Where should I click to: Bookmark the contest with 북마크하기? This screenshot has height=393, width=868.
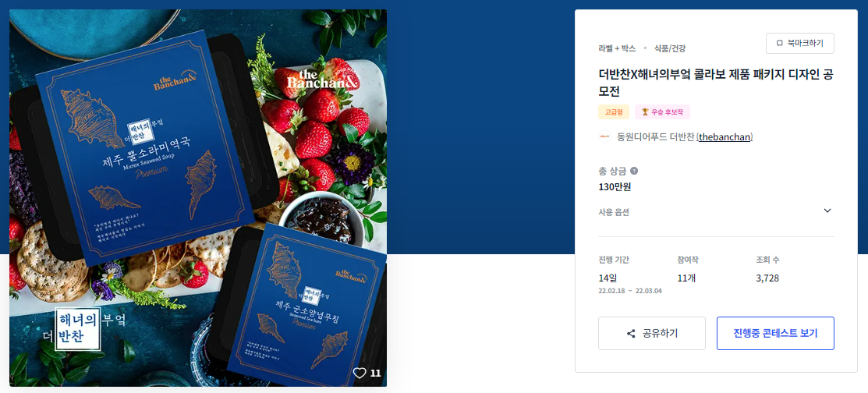coord(800,43)
